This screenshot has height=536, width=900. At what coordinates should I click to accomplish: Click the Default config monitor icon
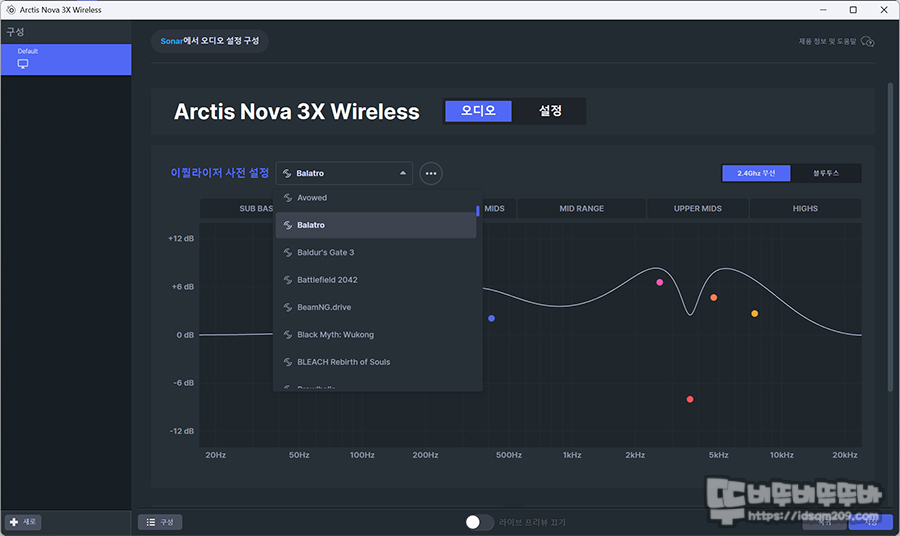[23, 64]
